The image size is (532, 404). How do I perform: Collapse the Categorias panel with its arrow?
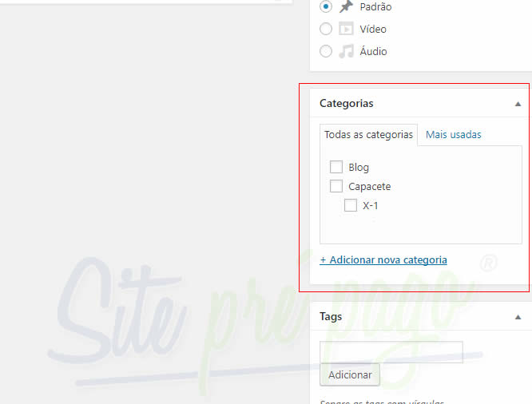click(518, 104)
